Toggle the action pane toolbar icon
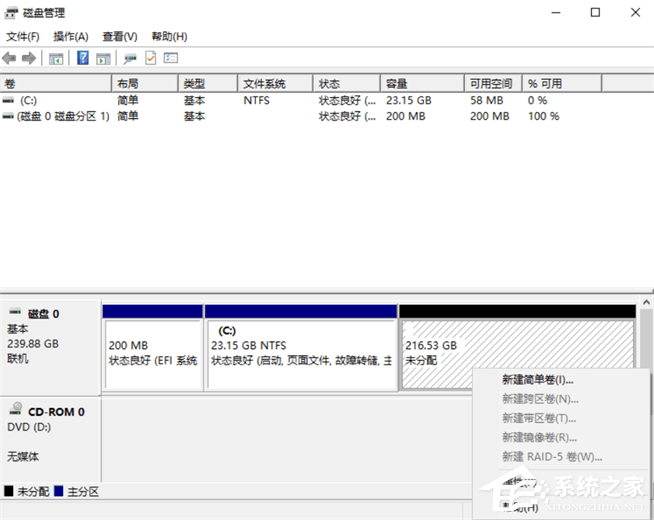This screenshot has height=520, width=654. [x=103, y=59]
